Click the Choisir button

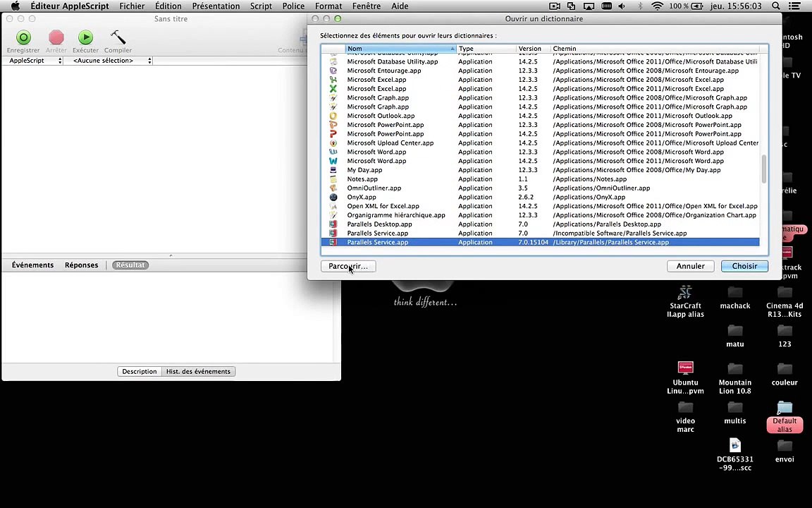744,266
